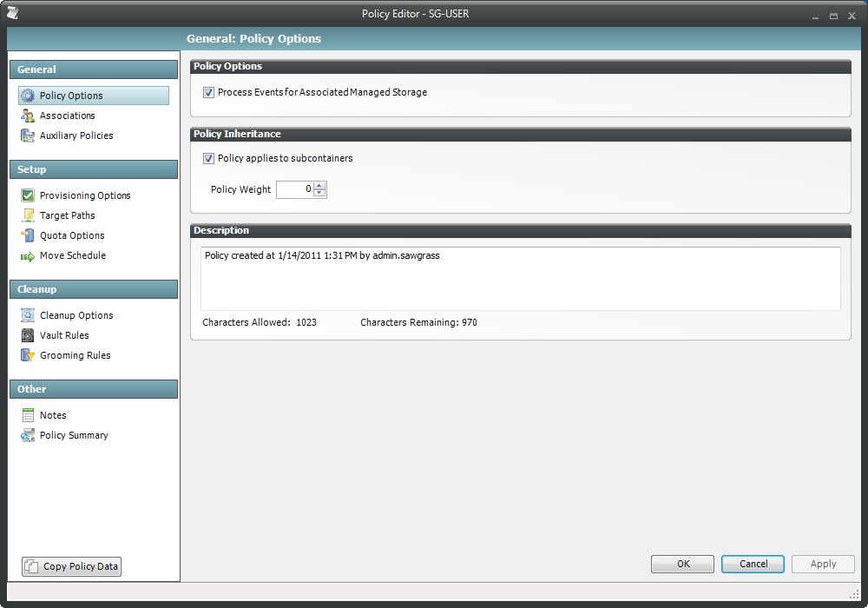The height and width of the screenshot is (608, 868).
Task: Click inside the Description text box
Action: pos(520,279)
